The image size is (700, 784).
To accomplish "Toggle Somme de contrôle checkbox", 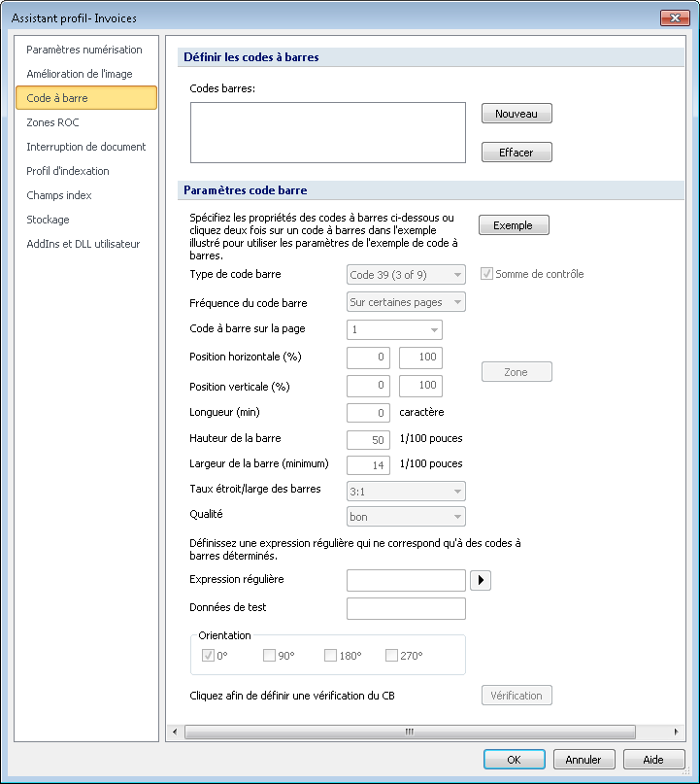I will pyautogui.click(x=486, y=274).
